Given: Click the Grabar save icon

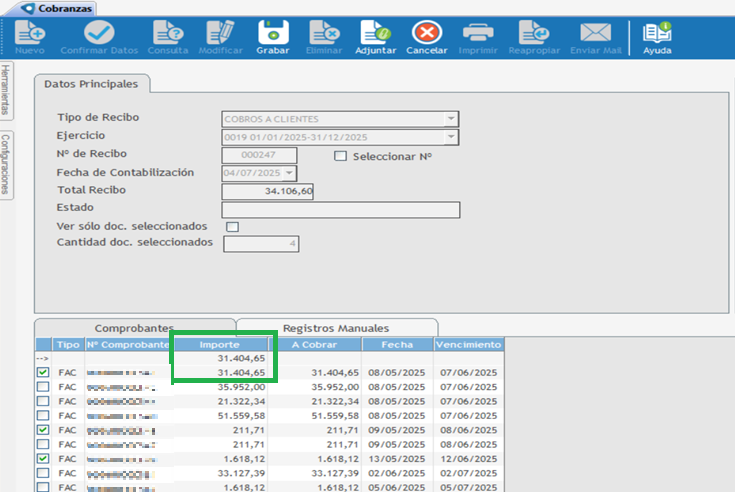Looking at the screenshot, I should pos(273,34).
